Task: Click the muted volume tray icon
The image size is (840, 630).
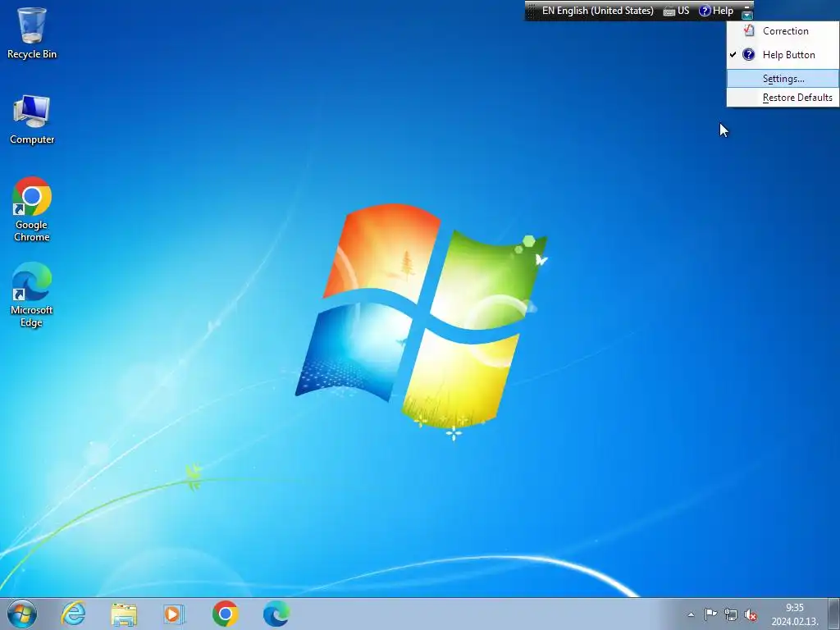Action: pyautogui.click(x=751, y=614)
